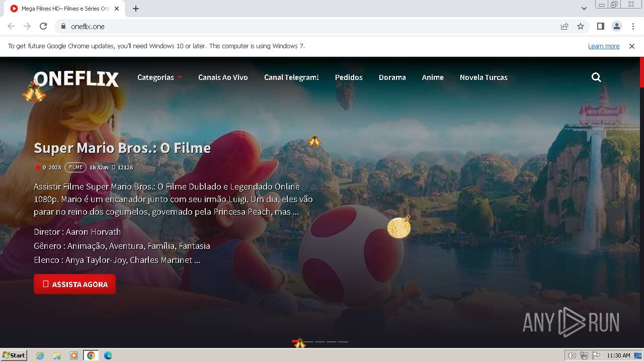
Task: Open Novela Turcas section
Action: point(484,77)
